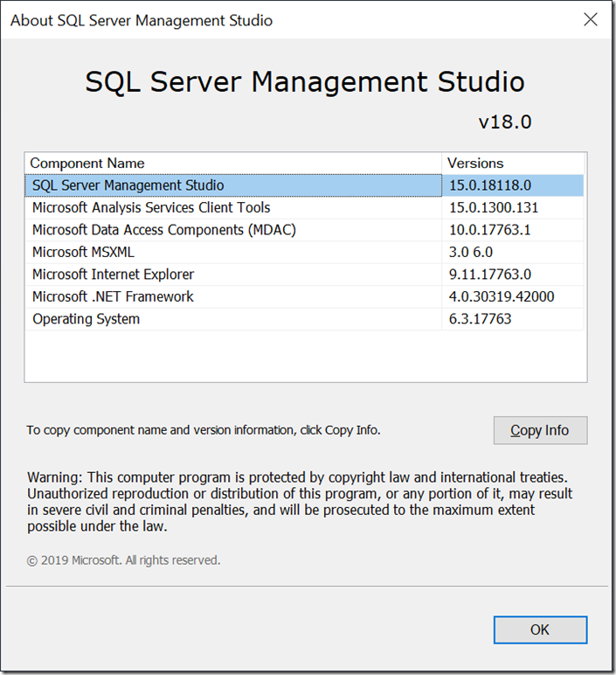Select the Microsoft Internet Explorer row
Screen dimensions: 616x675
[305, 275]
